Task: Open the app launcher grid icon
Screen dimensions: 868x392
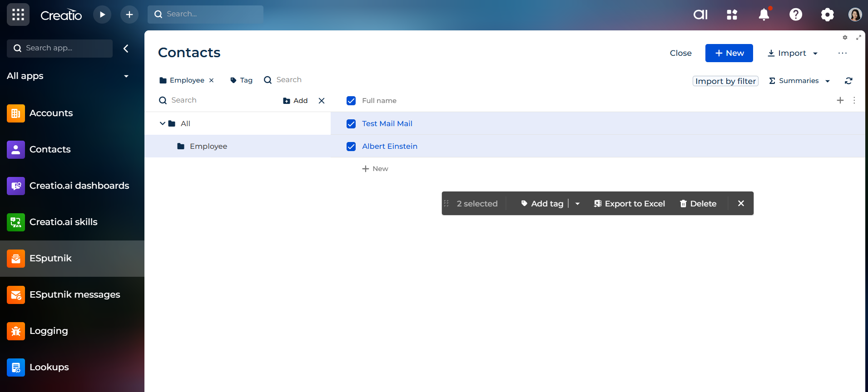Action: (x=18, y=15)
